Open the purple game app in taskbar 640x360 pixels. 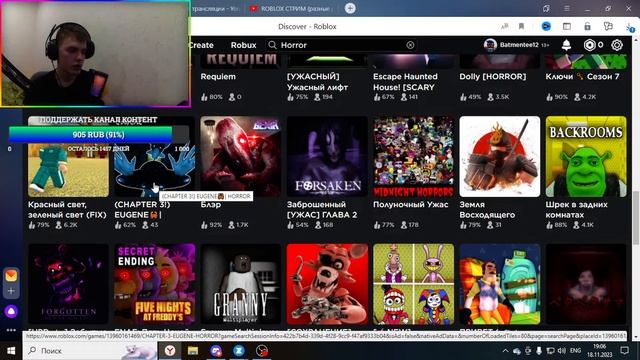[216, 351]
